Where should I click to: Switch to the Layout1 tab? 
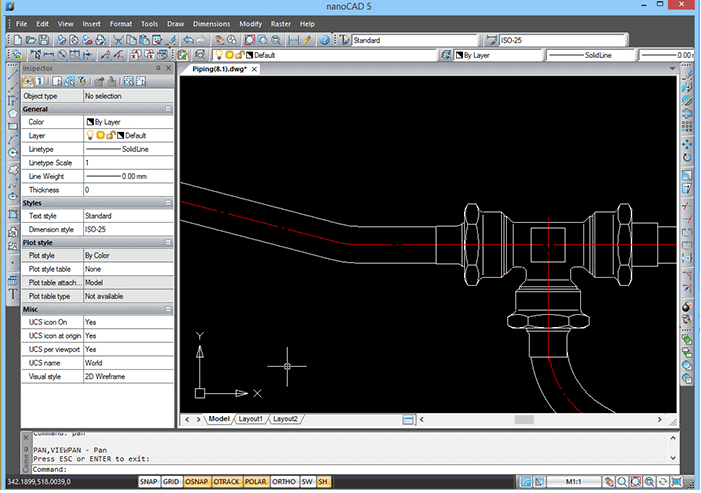click(251, 419)
